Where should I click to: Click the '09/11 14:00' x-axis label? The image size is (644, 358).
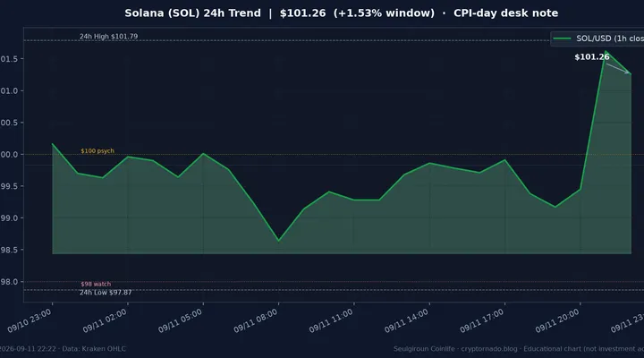click(407, 320)
